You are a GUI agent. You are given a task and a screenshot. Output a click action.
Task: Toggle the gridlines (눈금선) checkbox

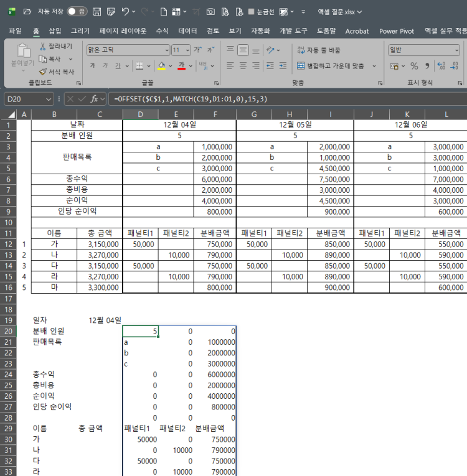coord(251,12)
